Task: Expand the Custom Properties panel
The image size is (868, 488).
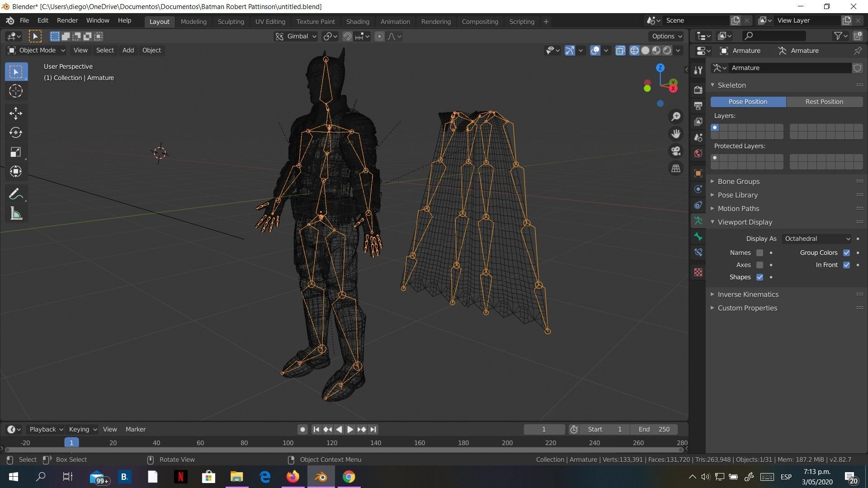Action: (747, 308)
